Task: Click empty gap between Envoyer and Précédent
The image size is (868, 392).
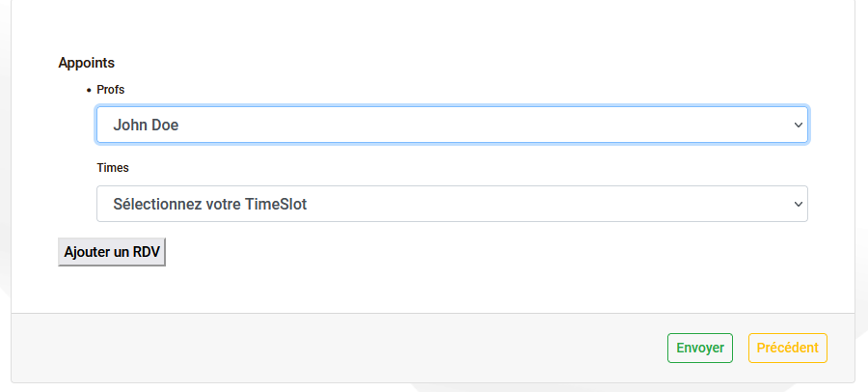Action: 741,348
